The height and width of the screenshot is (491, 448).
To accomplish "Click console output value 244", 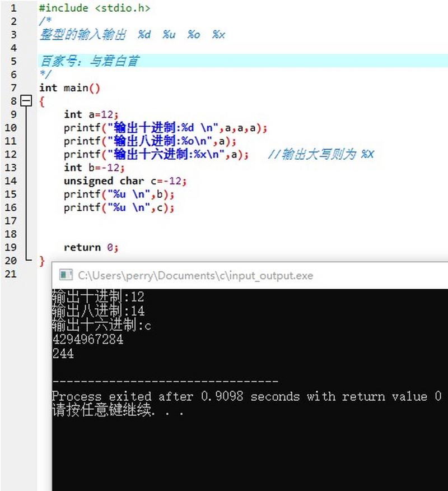I will coord(63,354).
